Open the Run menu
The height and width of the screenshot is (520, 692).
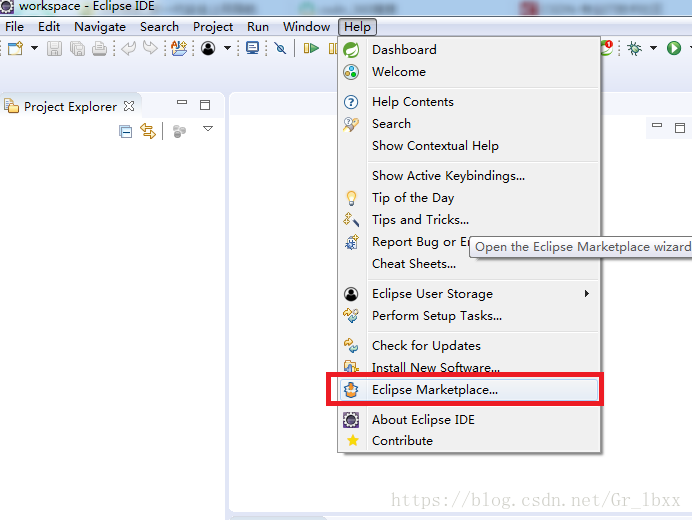click(x=258, y=27)
